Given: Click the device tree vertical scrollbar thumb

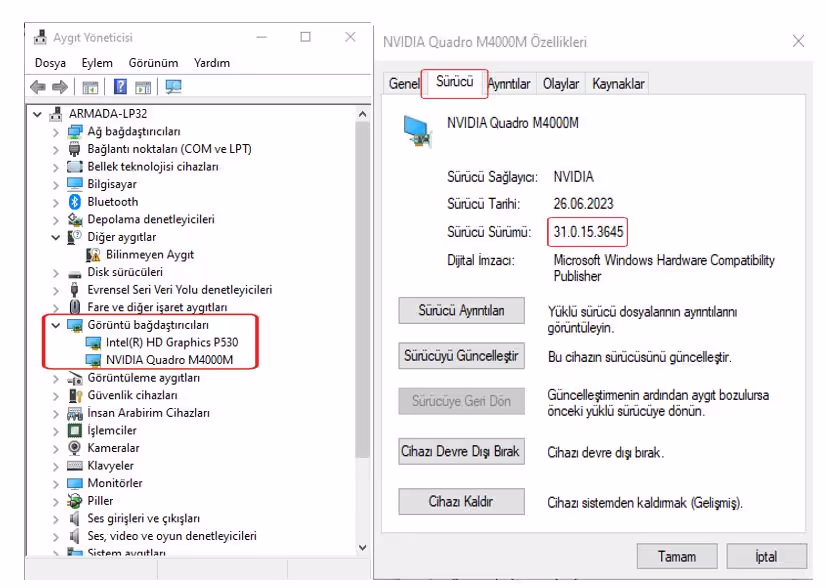Looking at the screenshot, I should pos(362,290).
